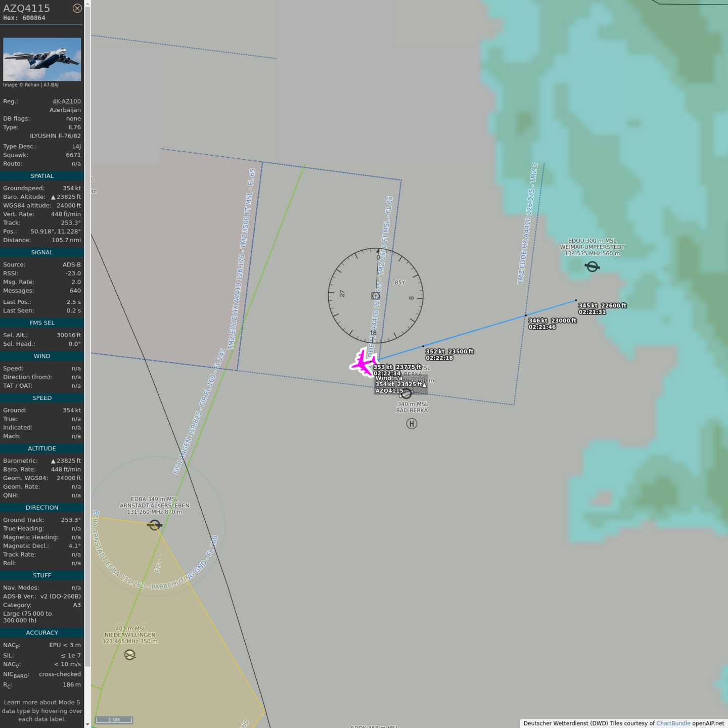Click the 1 NM scale bar
Screen dimensions: 728x728
click(114, 719)
